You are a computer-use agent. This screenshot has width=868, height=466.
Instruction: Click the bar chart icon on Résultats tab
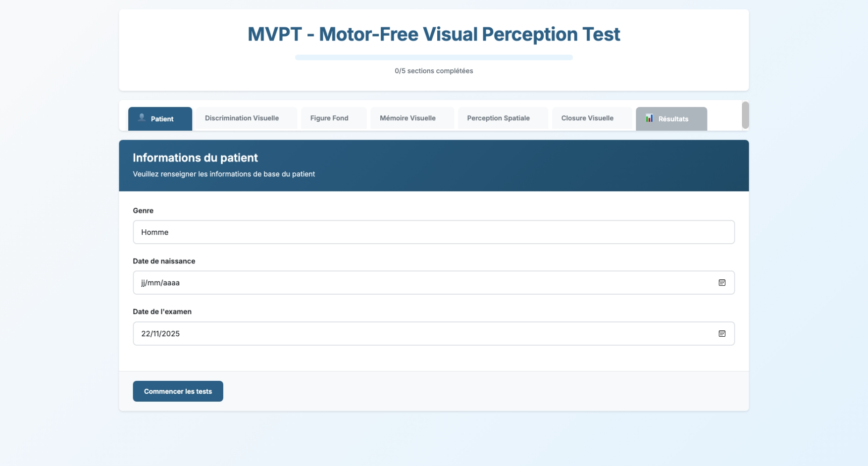pyautogui.click(x=649, y=118)
